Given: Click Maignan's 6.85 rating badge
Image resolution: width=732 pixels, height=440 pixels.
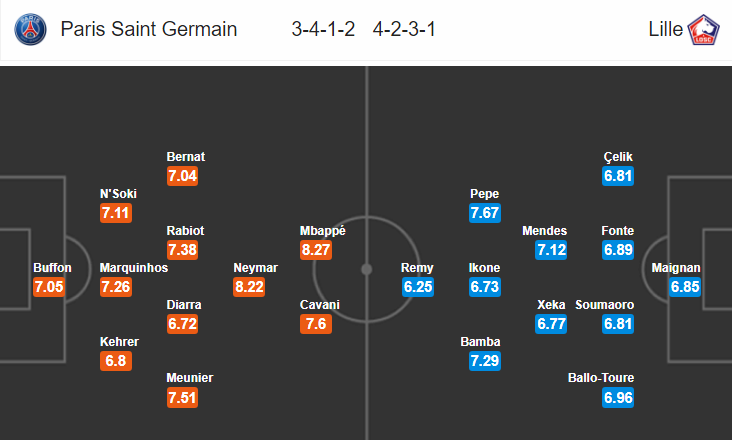Looking at the screenshot, I should click(685, 286).
